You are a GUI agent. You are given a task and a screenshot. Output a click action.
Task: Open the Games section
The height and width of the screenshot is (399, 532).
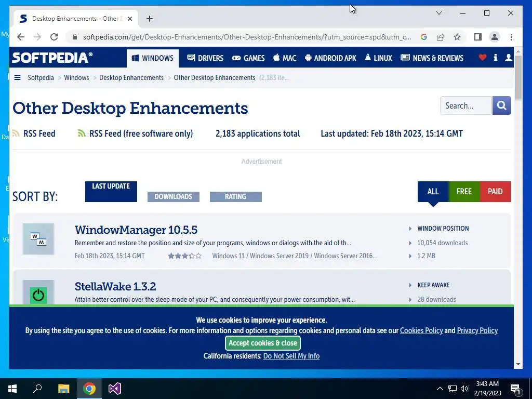point(248,58)
